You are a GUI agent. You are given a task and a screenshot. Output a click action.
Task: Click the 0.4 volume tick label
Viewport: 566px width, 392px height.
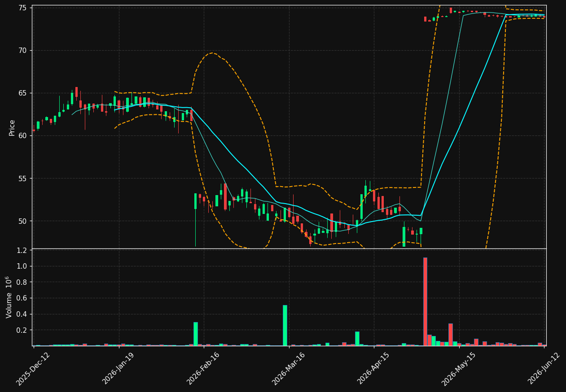coord(22,314)
